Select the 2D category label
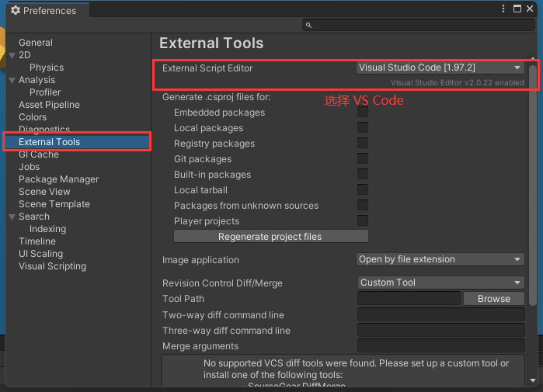Screen dimensions: 543x392 point(25,55)
